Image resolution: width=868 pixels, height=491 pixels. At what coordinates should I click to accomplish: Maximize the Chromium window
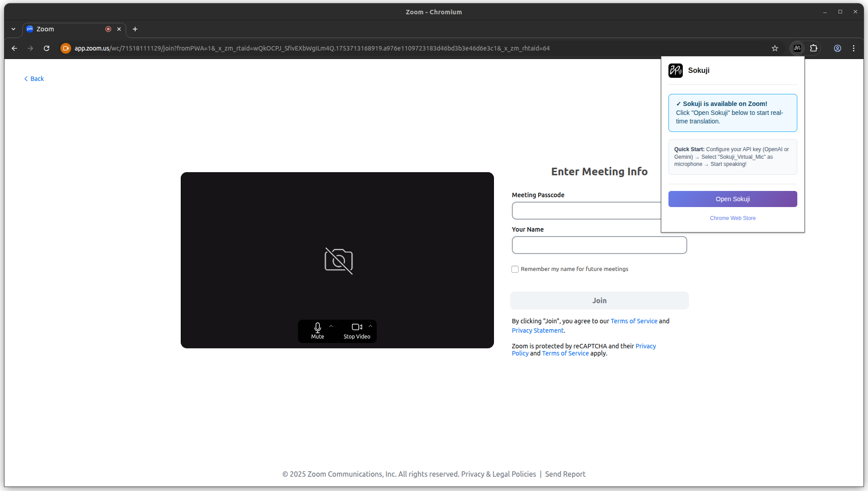tap(840, 12)
